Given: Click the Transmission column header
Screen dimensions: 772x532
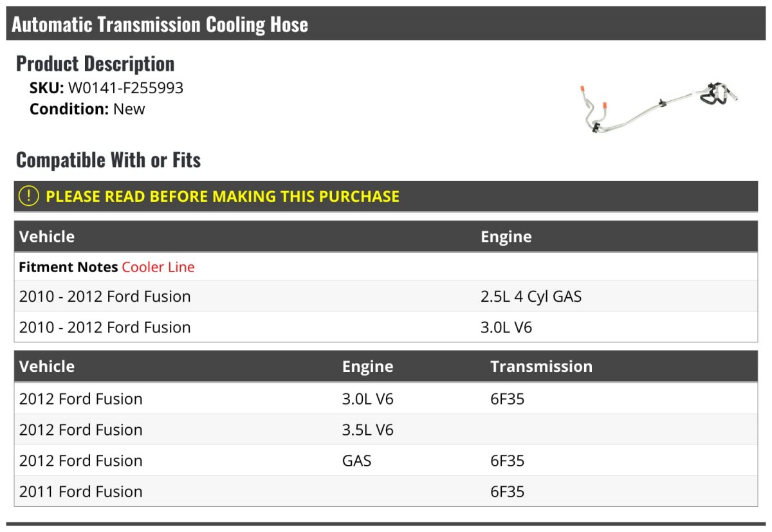Looking at the screenshot, I should click(542, 367).
